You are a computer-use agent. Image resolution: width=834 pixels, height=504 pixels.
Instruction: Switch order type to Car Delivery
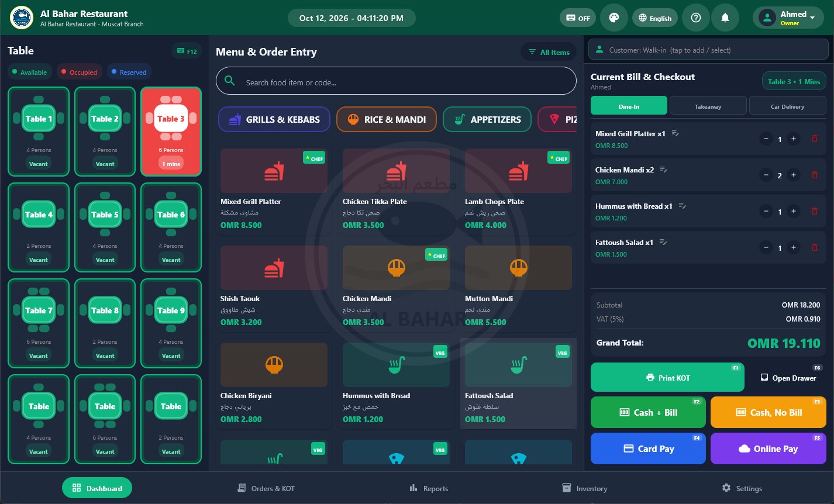(x=787, y=106)
